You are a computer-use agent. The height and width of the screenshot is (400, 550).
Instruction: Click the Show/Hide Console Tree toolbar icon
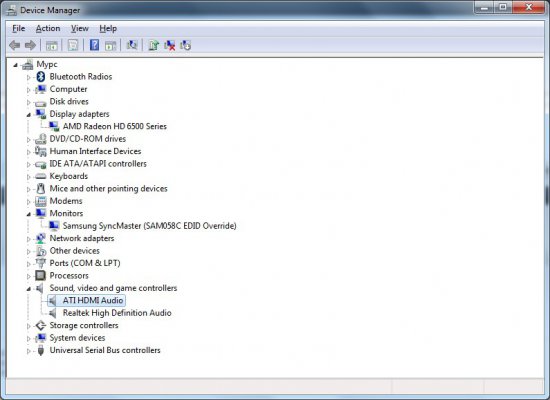[52, 45]
